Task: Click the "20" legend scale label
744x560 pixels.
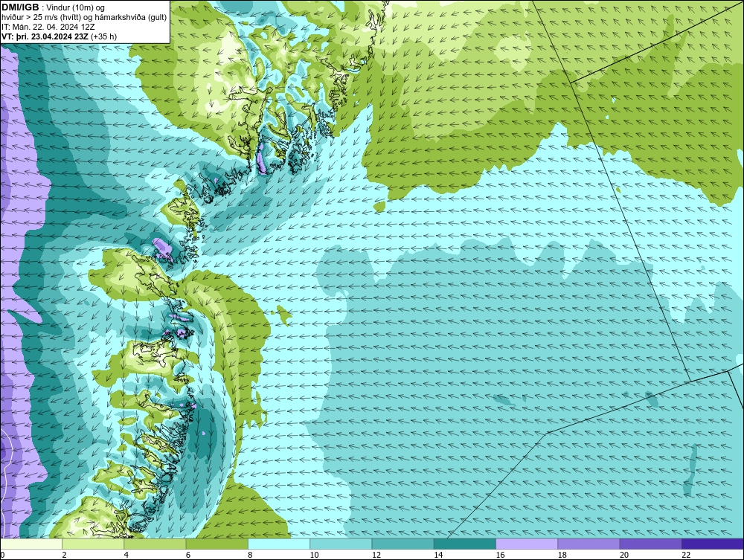Action: pyautogui.click(x=624, y=555)
